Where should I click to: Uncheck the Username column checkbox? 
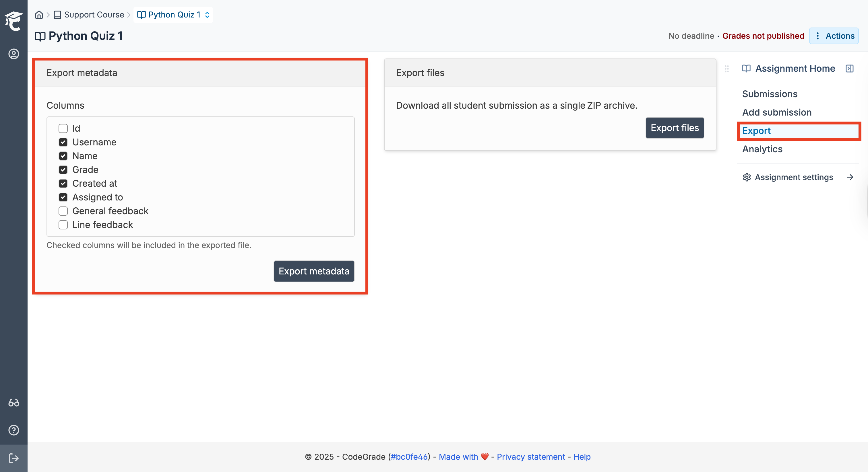coord(63,142)
